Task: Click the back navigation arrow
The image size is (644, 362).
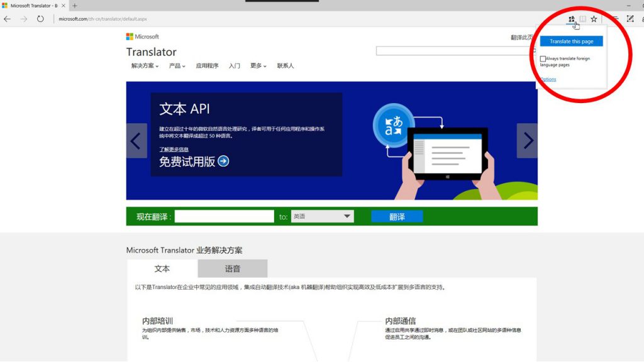Action: 7,19
